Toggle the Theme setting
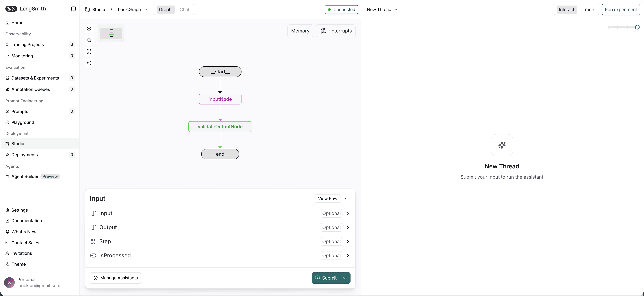Screen dimensions: 644x296 (x=18, y=264)
